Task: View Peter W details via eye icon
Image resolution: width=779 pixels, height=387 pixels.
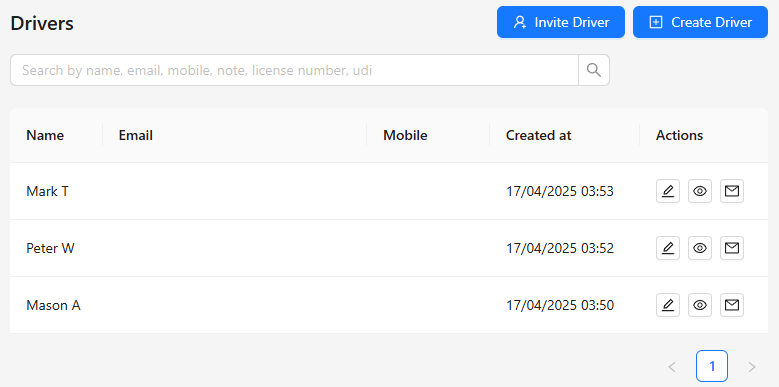Action: [x=700, y=248]
